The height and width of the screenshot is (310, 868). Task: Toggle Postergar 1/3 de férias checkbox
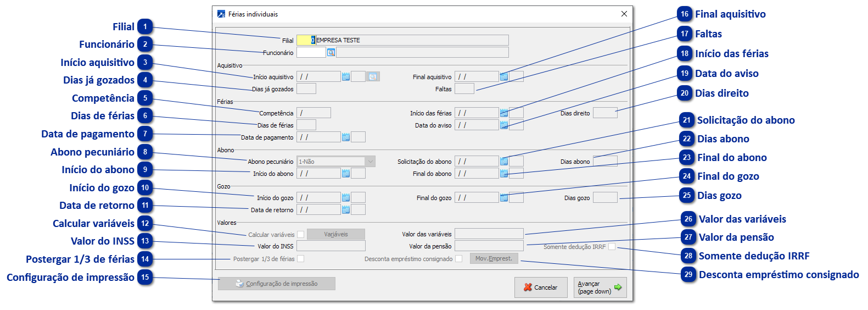tap(301, 259)
